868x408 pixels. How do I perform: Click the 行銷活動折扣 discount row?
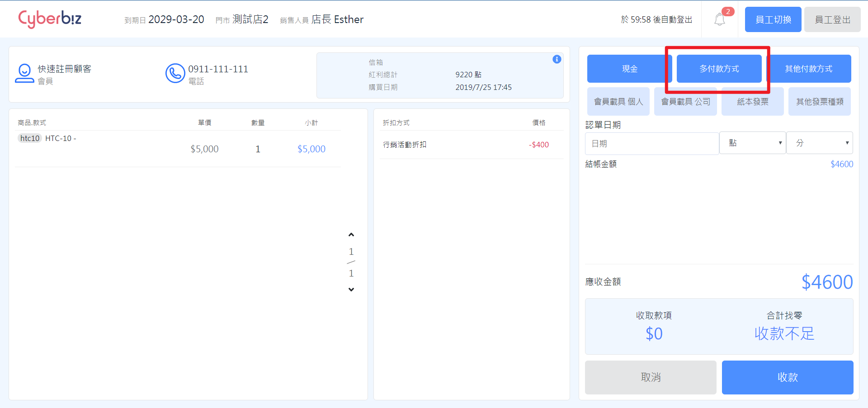click(x=472, y=145)
